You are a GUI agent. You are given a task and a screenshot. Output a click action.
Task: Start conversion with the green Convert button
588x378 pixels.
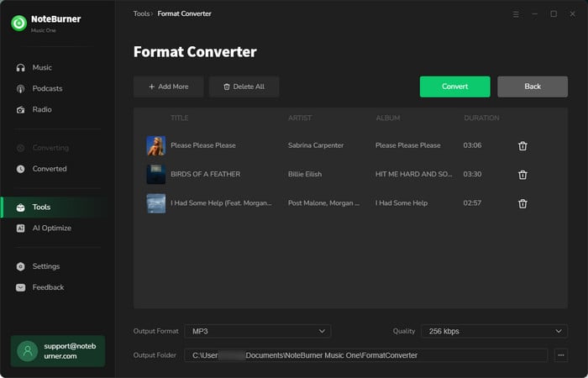455,87
